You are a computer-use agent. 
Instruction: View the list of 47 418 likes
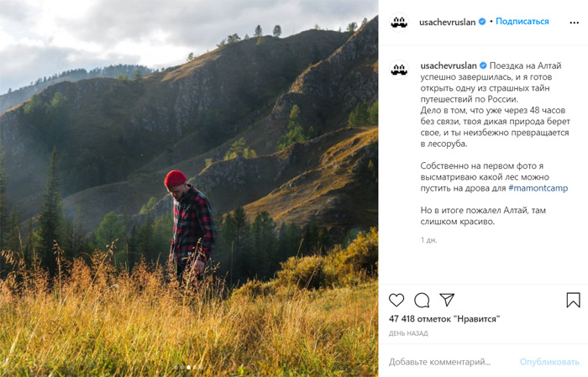[444, 319]
